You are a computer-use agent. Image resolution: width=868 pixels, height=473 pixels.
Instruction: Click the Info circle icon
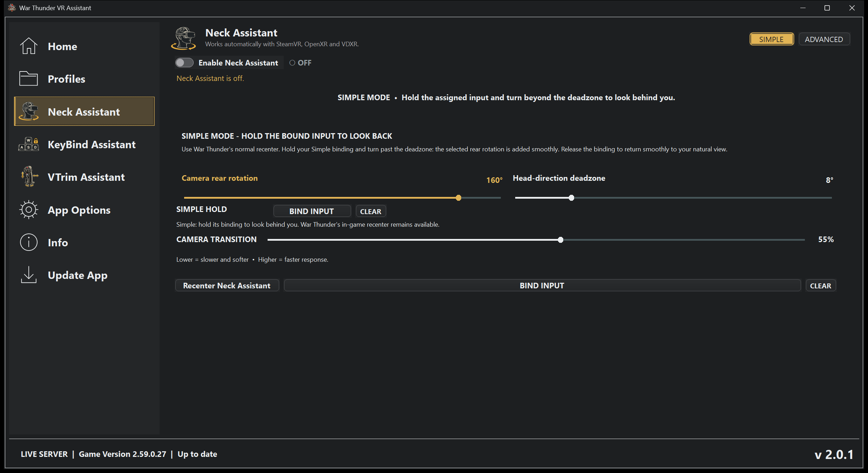point(28,242)
